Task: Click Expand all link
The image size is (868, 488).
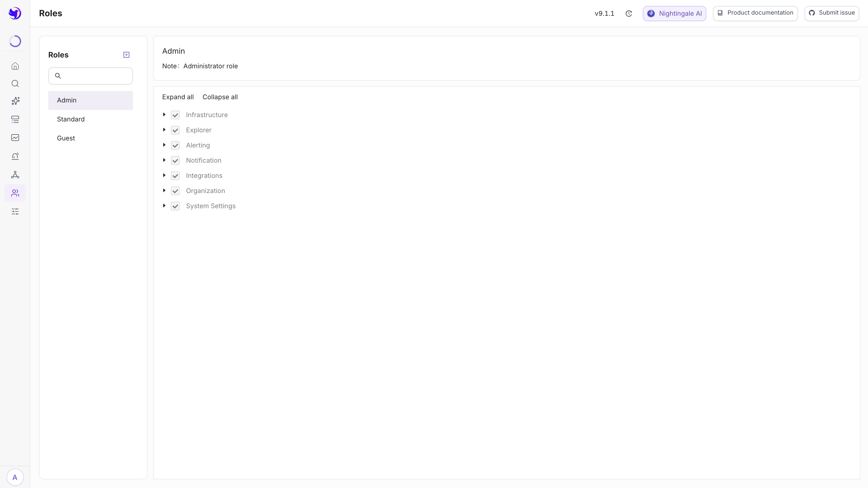Action: (178, 97)
